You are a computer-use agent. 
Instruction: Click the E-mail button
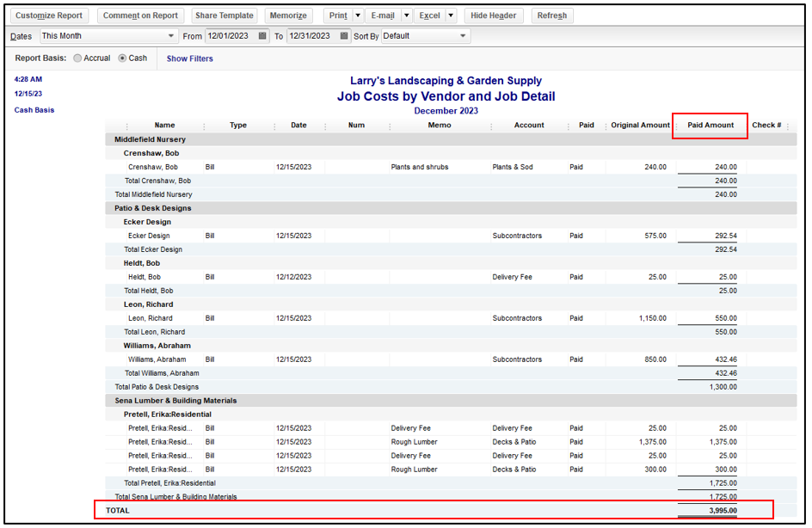[384, 15]
